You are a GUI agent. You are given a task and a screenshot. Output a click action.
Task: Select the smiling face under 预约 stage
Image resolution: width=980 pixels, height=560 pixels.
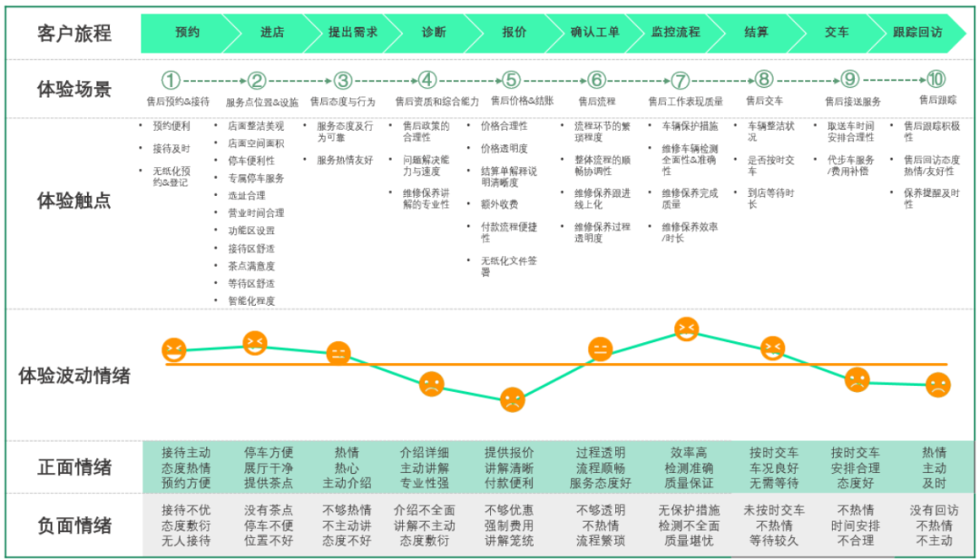coord(173,349)
